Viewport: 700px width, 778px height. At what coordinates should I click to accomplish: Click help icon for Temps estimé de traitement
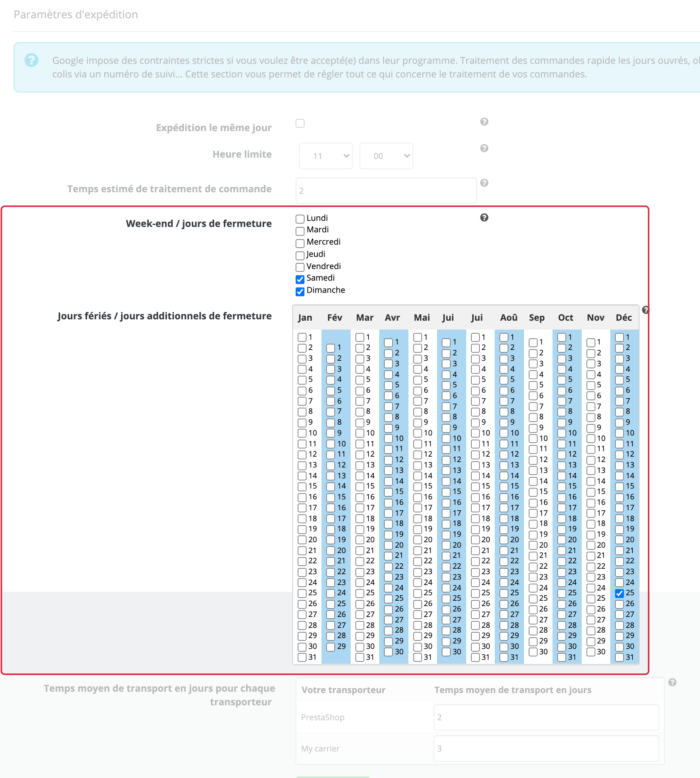(484, 183)
